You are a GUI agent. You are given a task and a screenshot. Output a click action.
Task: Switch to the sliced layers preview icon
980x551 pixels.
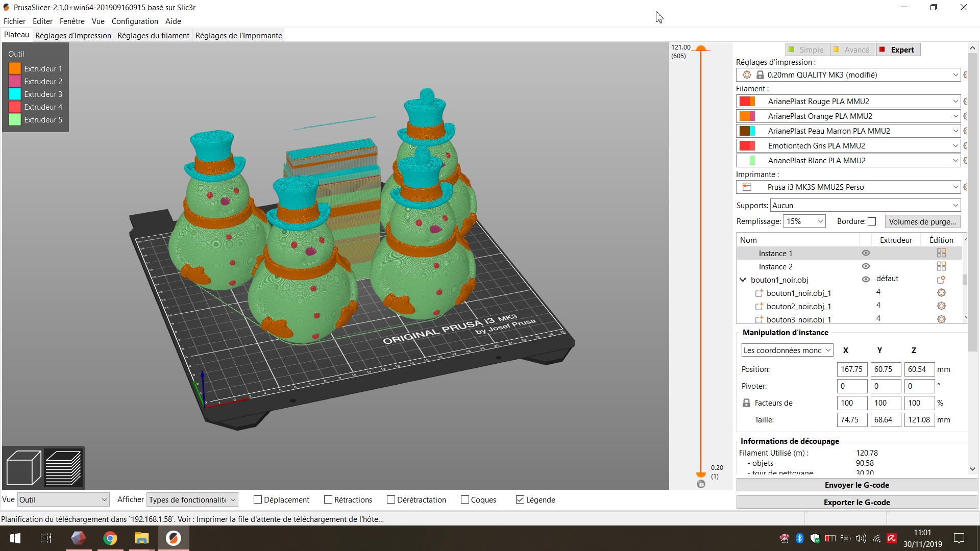tap(63, 467)
